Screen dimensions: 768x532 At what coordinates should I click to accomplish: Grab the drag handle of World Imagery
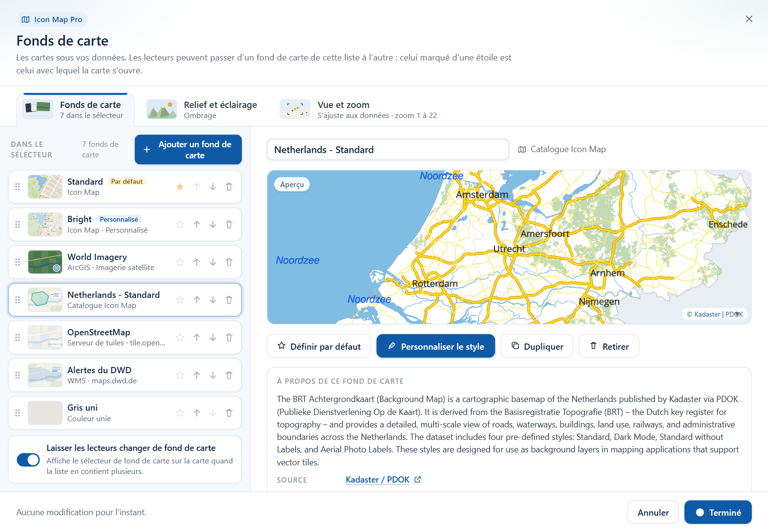pyautogui.click(x=18, y=262)
